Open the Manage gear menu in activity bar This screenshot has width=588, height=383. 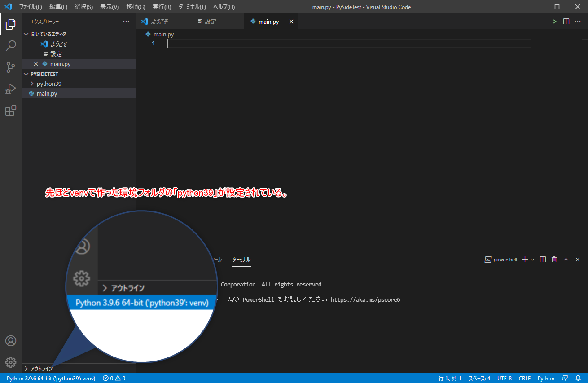pos(11,362)
